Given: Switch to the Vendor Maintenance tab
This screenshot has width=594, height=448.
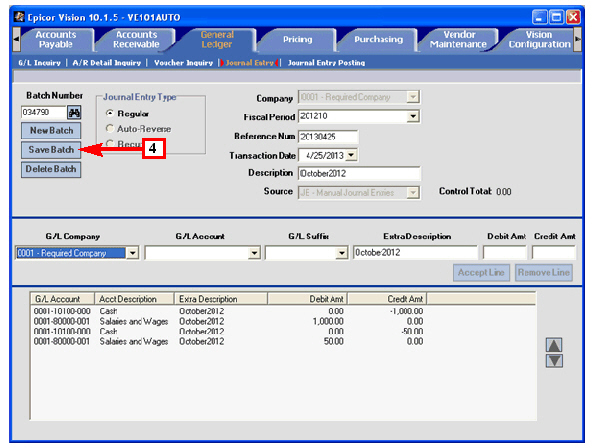Looking at the screenshot, I should tap(458, 39).
